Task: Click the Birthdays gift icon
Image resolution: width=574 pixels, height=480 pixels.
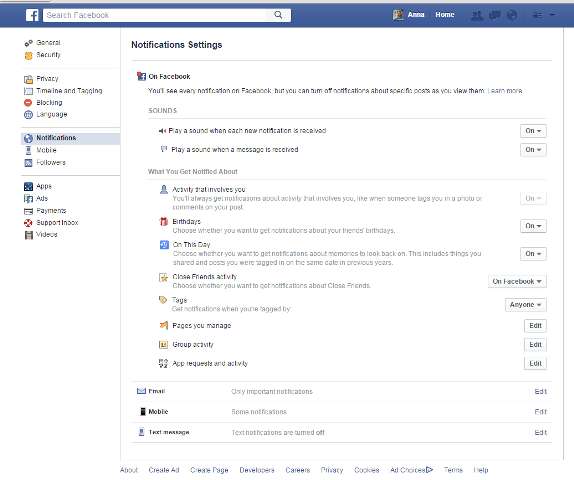Action: (164, 222)
